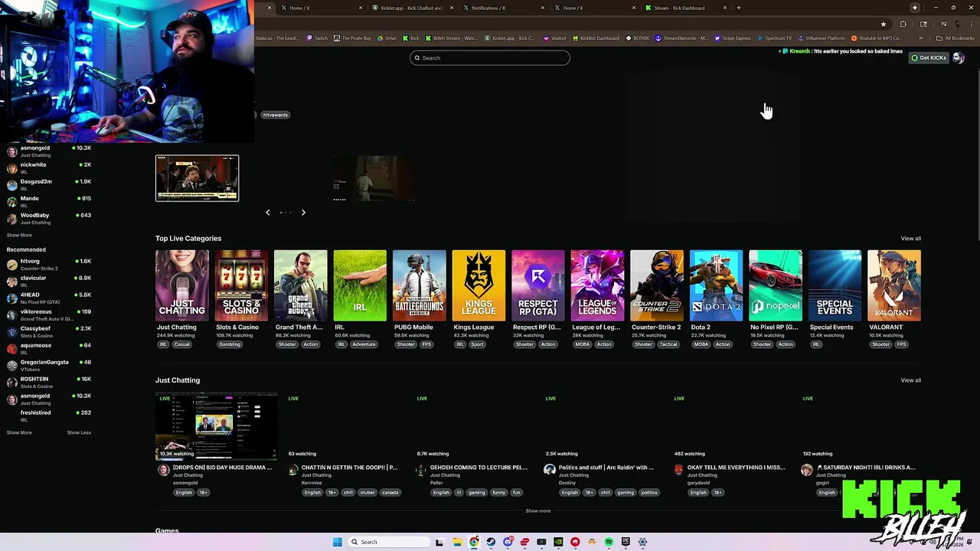The width and height of the screenshot is (980, 551).
Task: Click the Get KICKs button
Action: click(929, 58)
